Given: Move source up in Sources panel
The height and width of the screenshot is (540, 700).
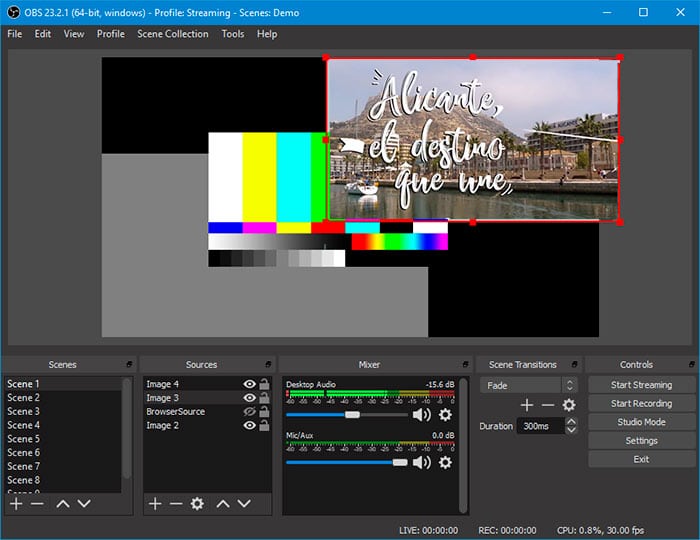Looking at the screenshot, I should pos(223,504).
